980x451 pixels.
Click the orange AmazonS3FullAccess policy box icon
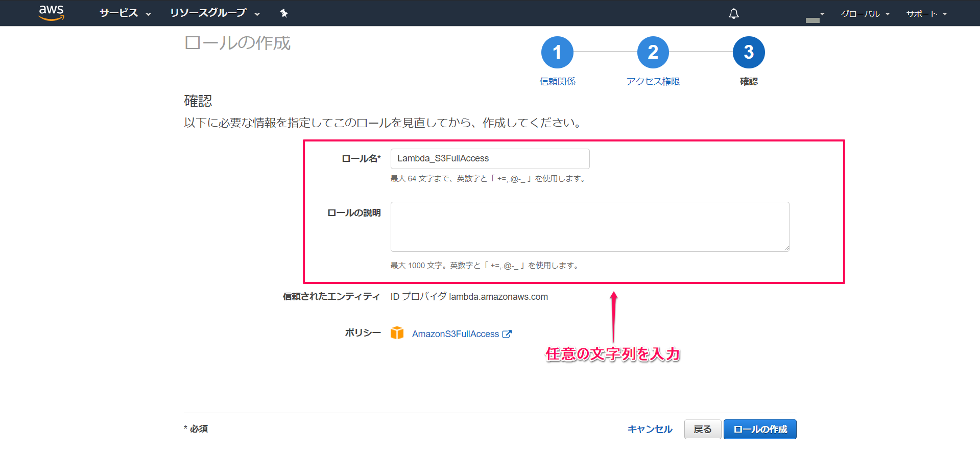coord(397,333)
